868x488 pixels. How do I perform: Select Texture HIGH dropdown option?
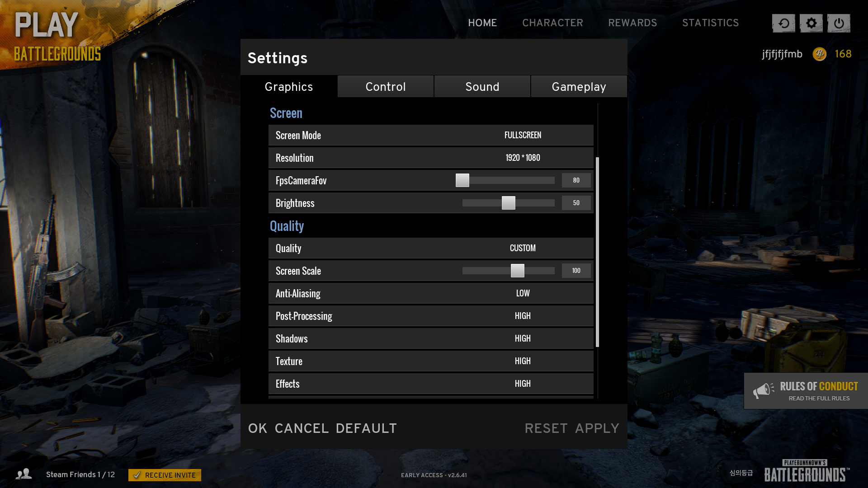coord(522,361)
